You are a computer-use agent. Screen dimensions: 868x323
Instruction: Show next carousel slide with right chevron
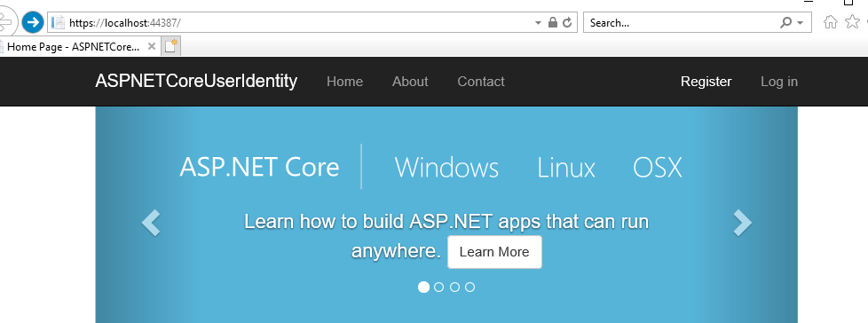pyautogui.click(x=742, y=223)
